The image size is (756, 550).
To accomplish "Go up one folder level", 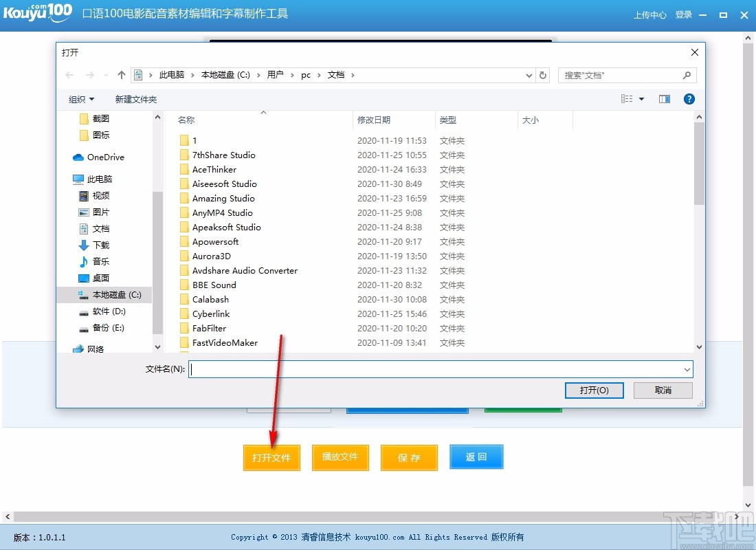I will tap(122, 75).
